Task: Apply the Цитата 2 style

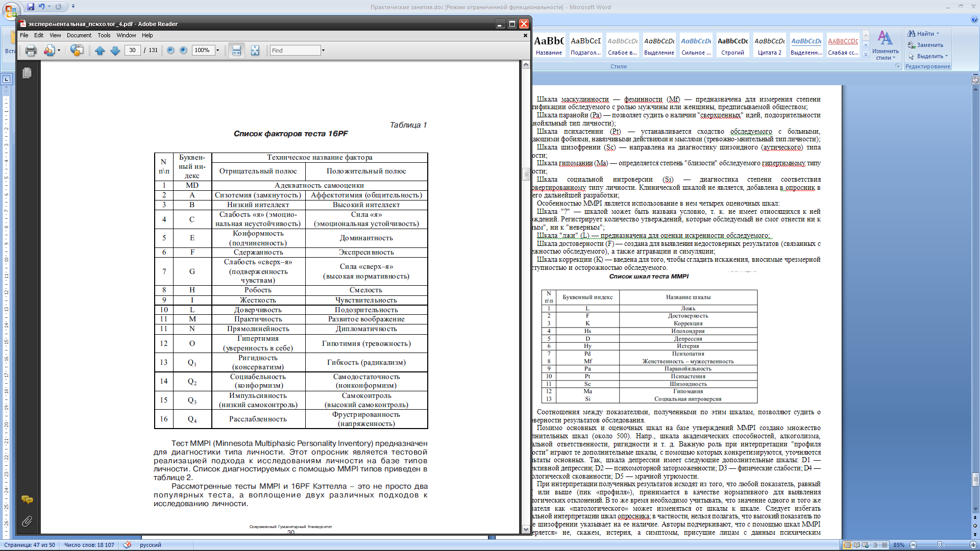Action: 769,45
